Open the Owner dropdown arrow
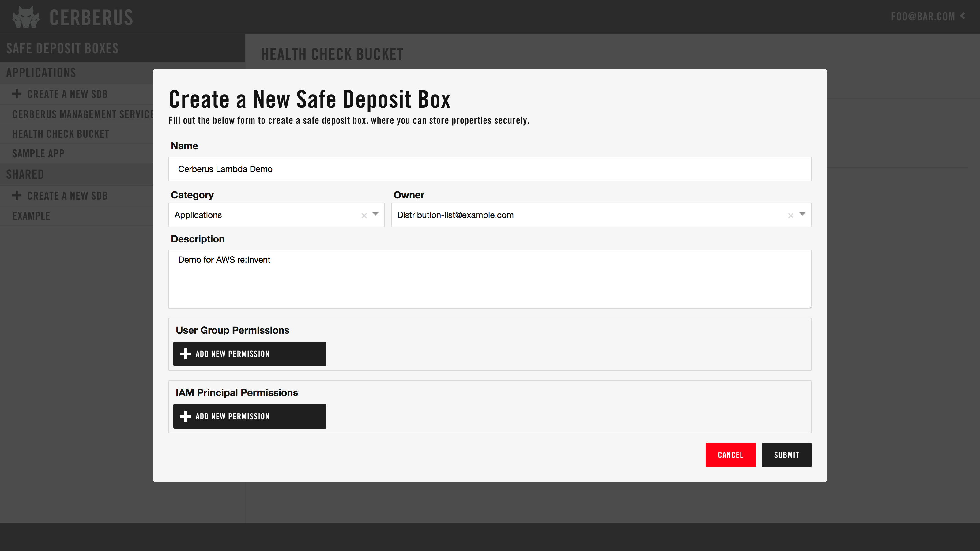 802,214
